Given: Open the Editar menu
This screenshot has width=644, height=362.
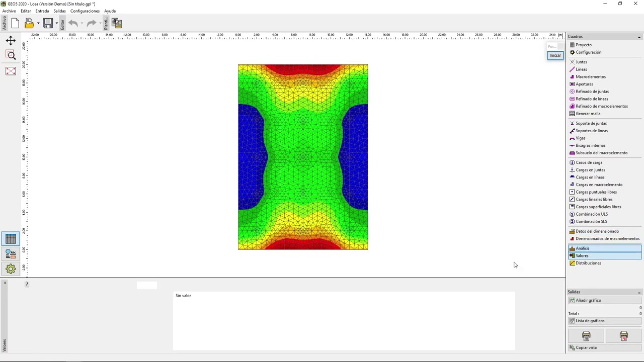Looking at the screenshot, I should click(26, 11).
